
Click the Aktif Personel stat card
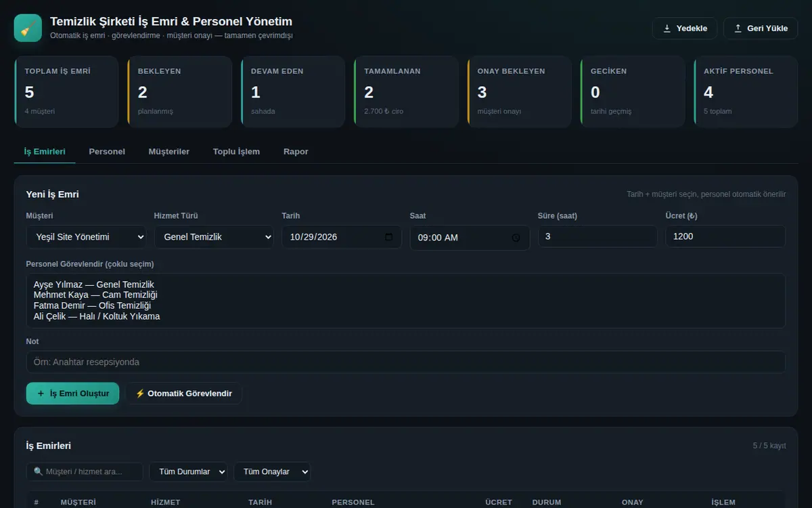point(746,91)
